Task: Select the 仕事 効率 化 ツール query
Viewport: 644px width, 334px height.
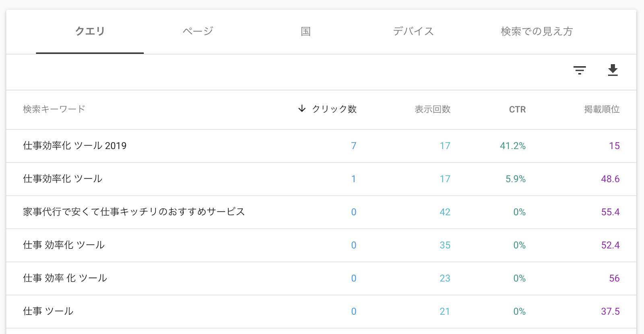Action: 65,278
